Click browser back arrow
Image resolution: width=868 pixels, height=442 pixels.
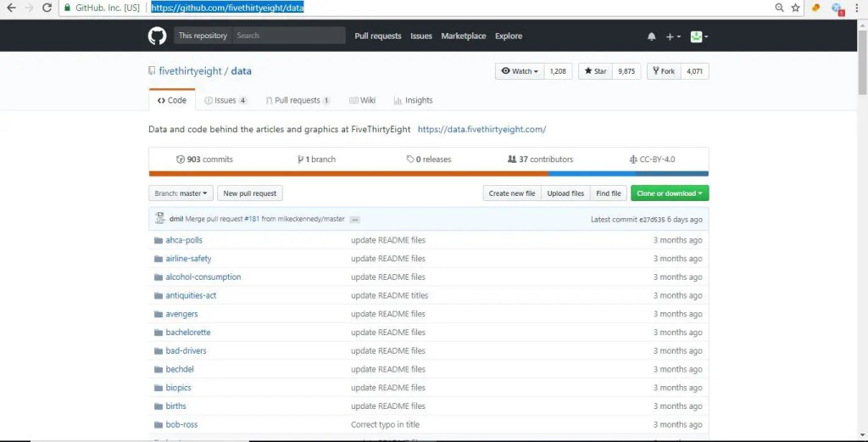pyautogui.click(x=11, y=8)
